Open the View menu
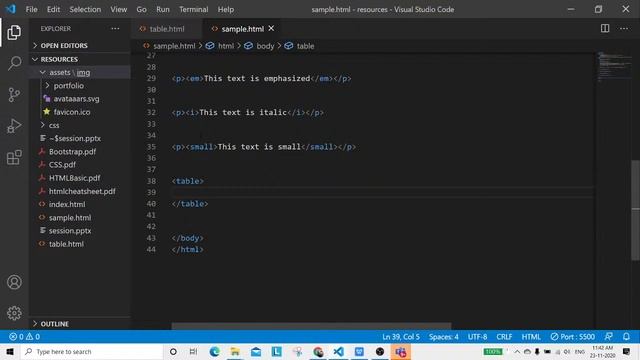The image size is (640, 360). 118,9
